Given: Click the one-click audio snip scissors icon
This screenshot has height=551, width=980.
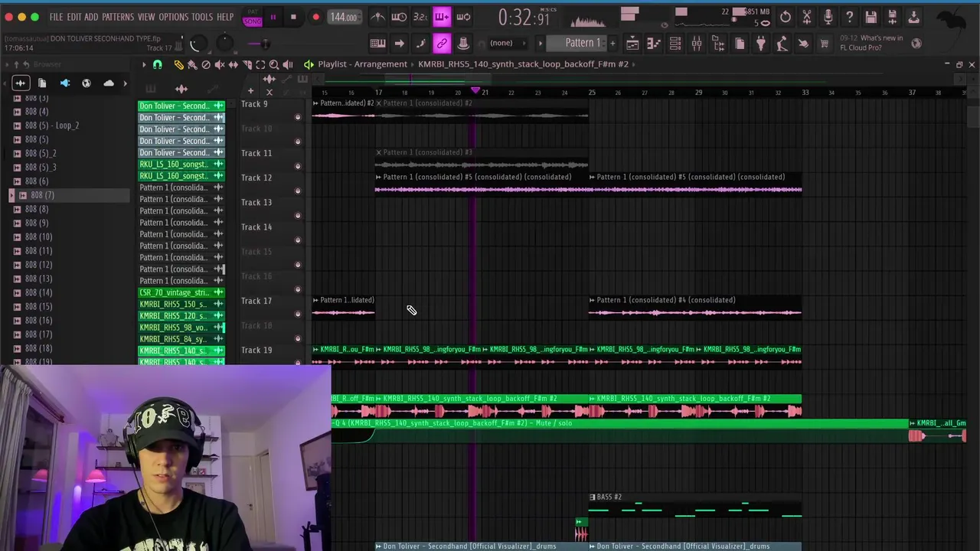Looking at the screenshot, I should (x=807, y=17).
